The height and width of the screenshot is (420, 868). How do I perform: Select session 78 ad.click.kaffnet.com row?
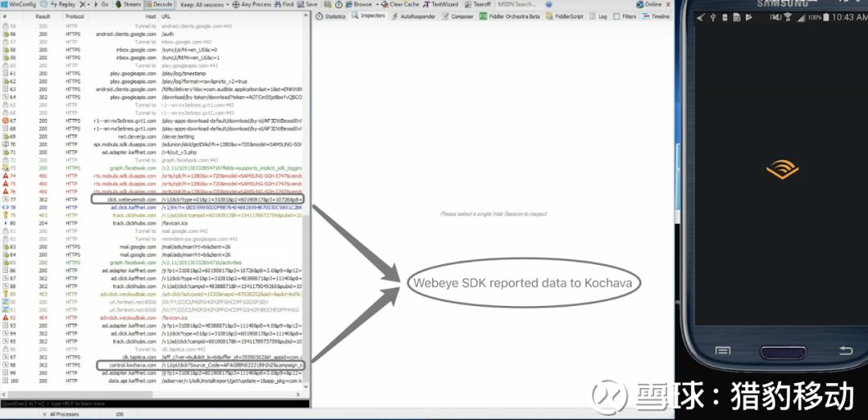coord(152,207)
